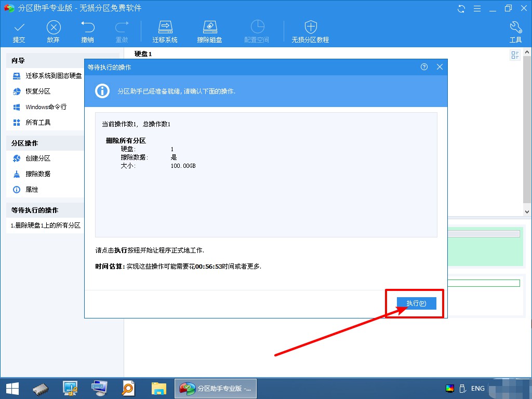Choose 创建分区 under partition operations

32,158
